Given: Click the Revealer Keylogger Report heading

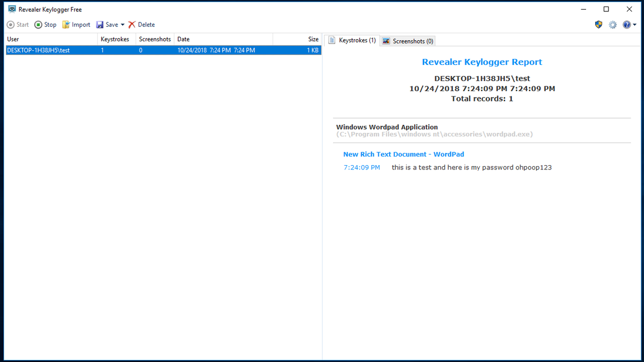Looking at the screenshot, I should 482,62.
